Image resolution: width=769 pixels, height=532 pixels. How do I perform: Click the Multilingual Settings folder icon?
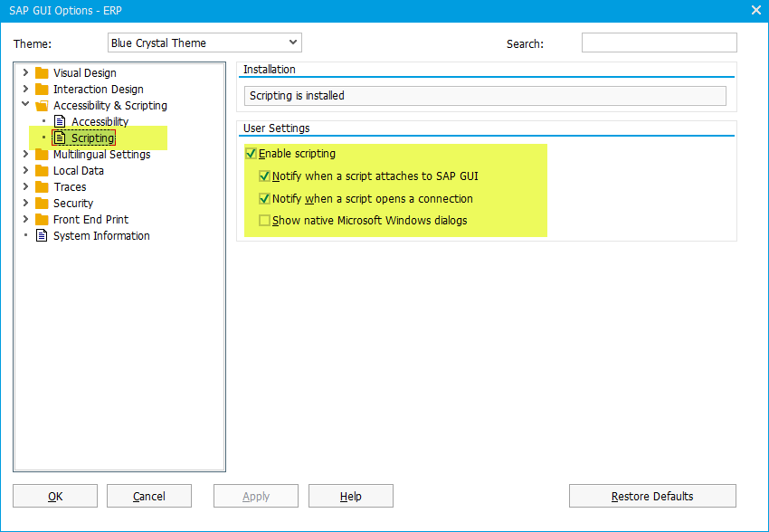tap(42, 155)
